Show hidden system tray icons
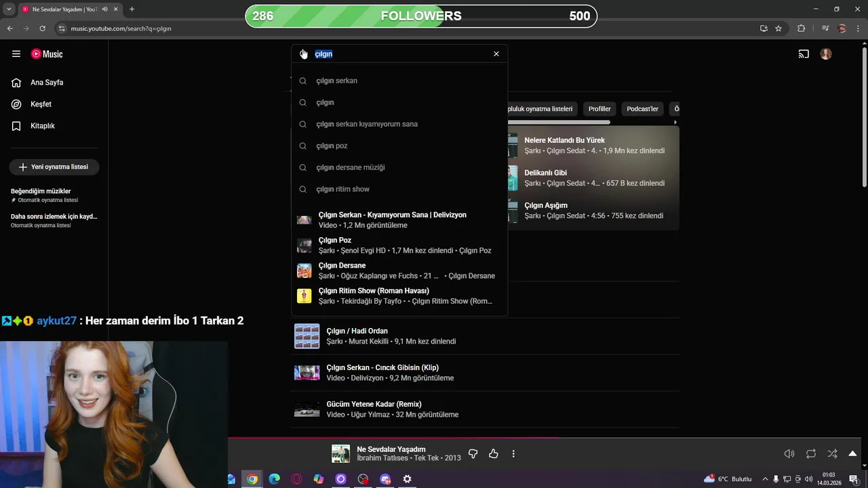The width and height of the screenshot is (868, 488). 765,479
